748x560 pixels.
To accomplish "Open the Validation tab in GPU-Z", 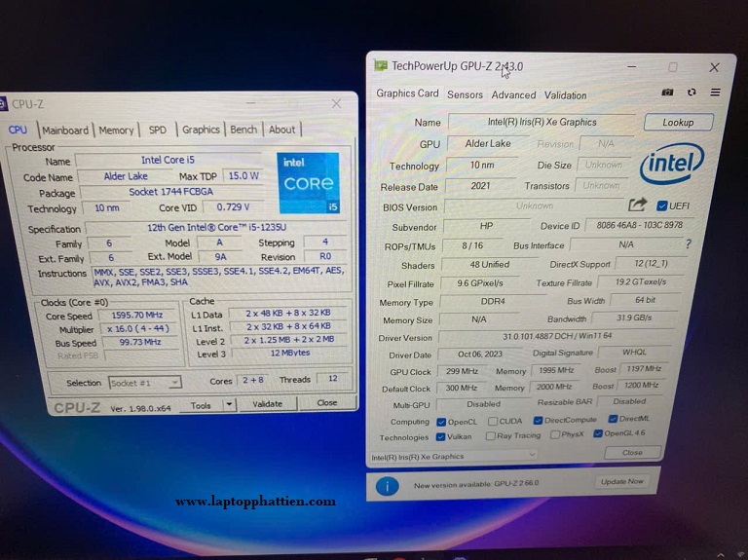I will click(x=565, y=94).
